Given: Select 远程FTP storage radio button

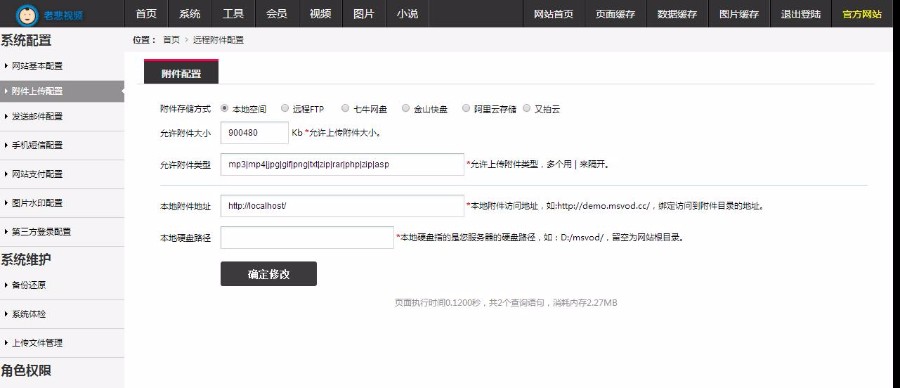Looking at the screenshot, I should tap(285, 108).
